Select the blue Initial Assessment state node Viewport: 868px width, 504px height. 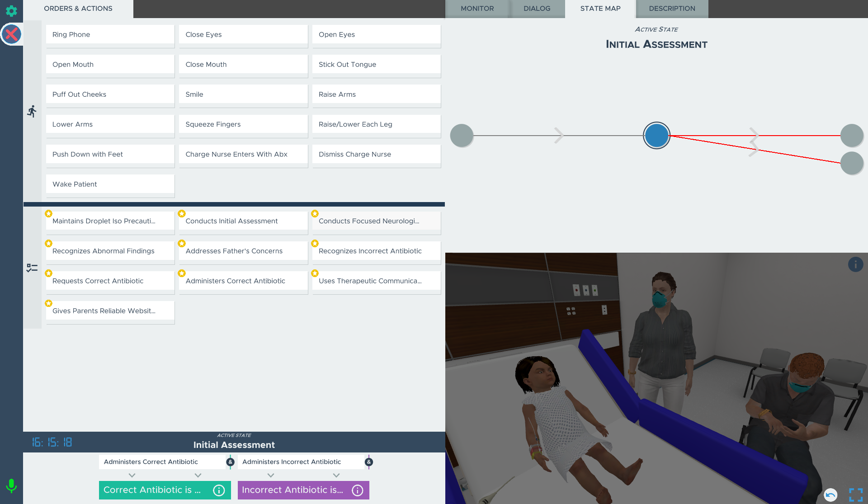[x=656, y=136]
